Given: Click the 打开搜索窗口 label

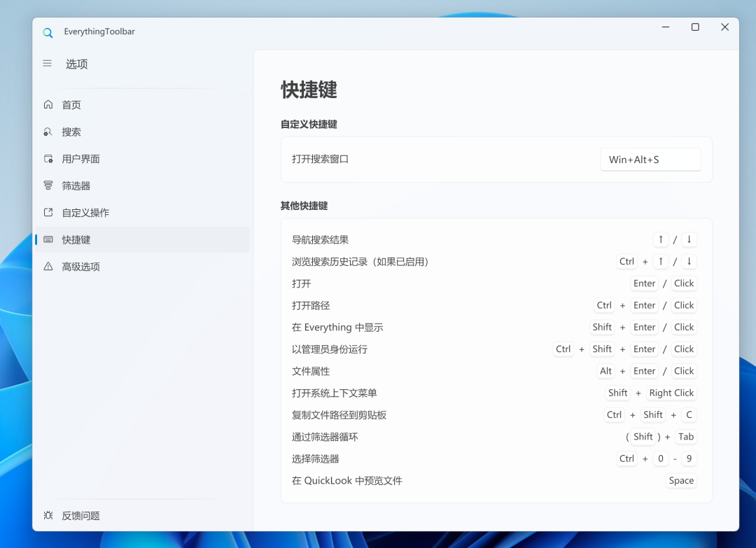Looking at the screenshot, I should point(320,159).
